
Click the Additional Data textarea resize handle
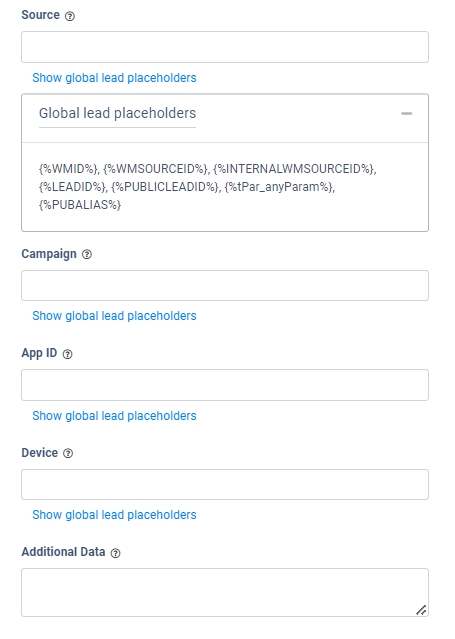421,610
